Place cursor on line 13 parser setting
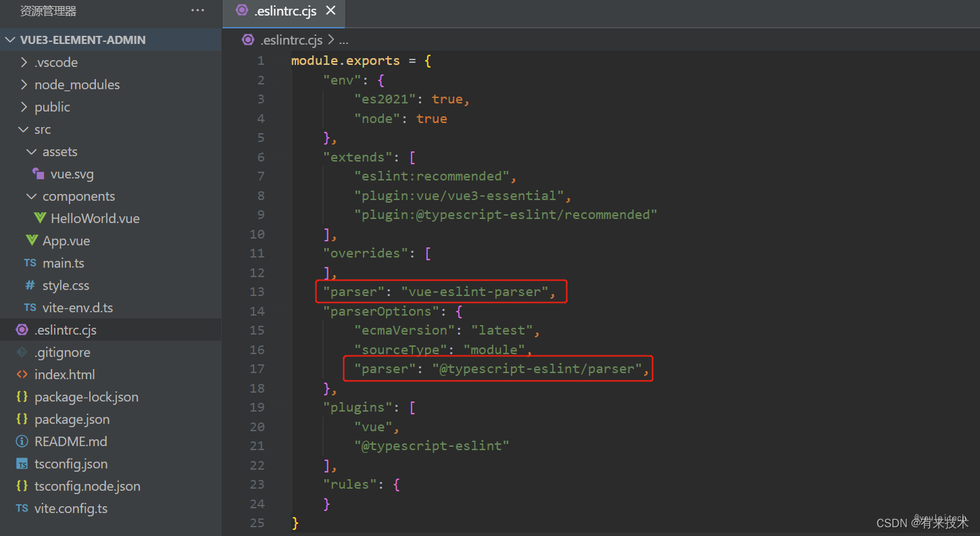 tap(439, 292)
